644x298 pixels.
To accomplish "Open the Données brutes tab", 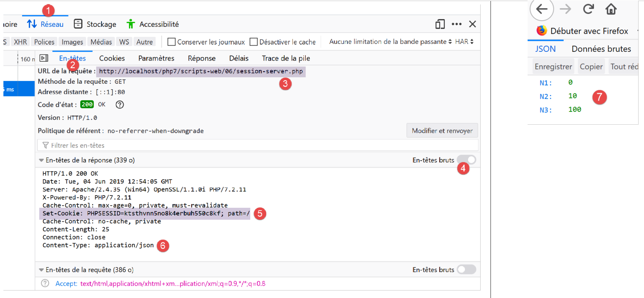I will [x=601, y=49].
